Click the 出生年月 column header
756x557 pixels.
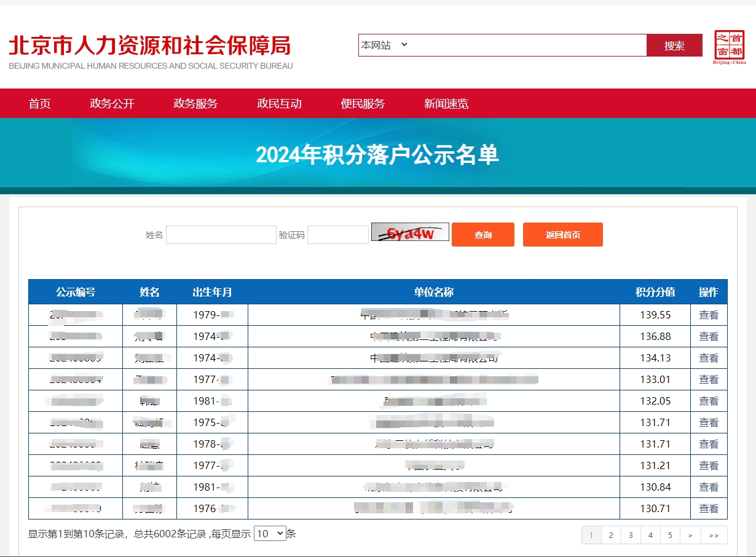point(212,292)
